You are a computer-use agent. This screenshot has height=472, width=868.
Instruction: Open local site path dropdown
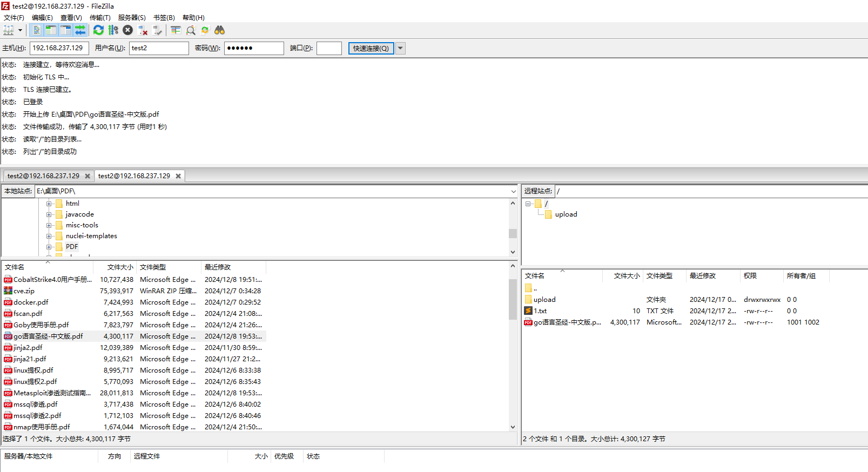(513, 191)
